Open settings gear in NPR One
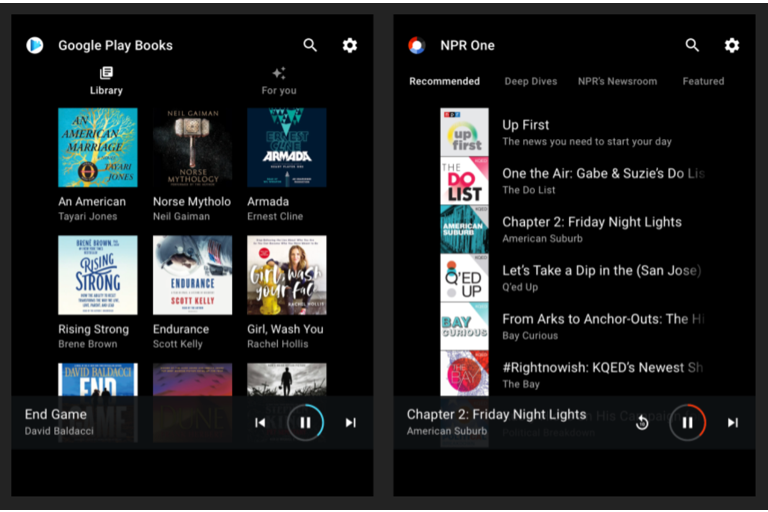The image size is (768, 512). click(x=732, y=45)
